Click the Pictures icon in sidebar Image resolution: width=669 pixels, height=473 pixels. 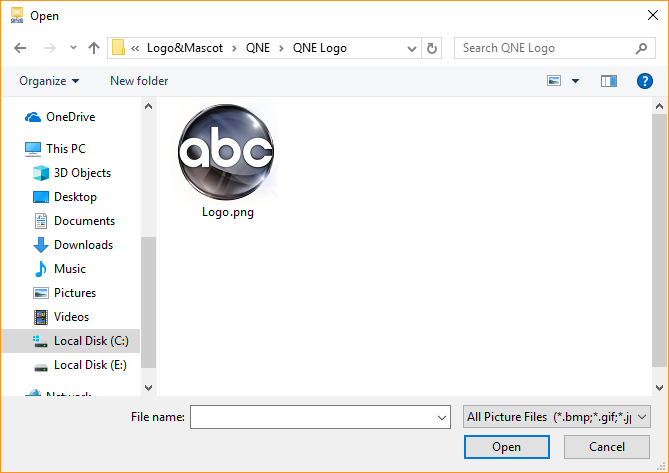pos(41,293)
